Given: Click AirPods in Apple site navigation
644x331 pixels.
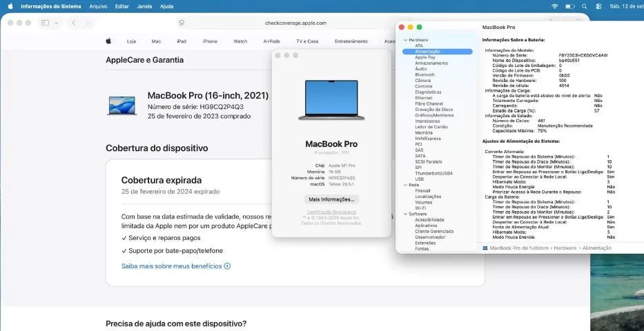Looking at the screenshot, I should coord(271,41).
